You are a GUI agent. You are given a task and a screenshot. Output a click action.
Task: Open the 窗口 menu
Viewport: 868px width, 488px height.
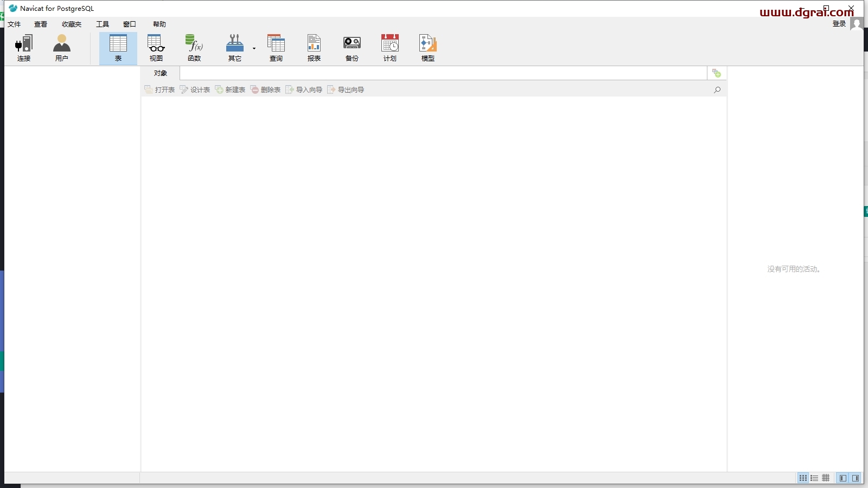[x=130, y=24]
